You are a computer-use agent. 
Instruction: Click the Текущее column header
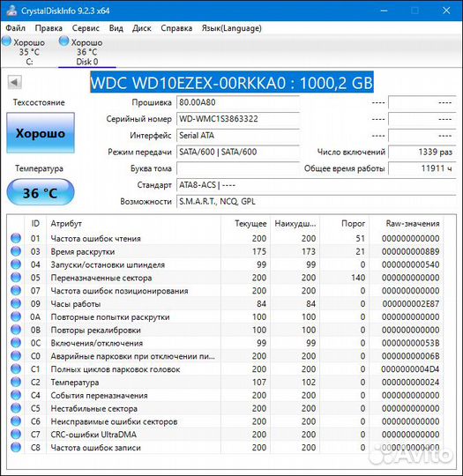(x=245, y=224)
